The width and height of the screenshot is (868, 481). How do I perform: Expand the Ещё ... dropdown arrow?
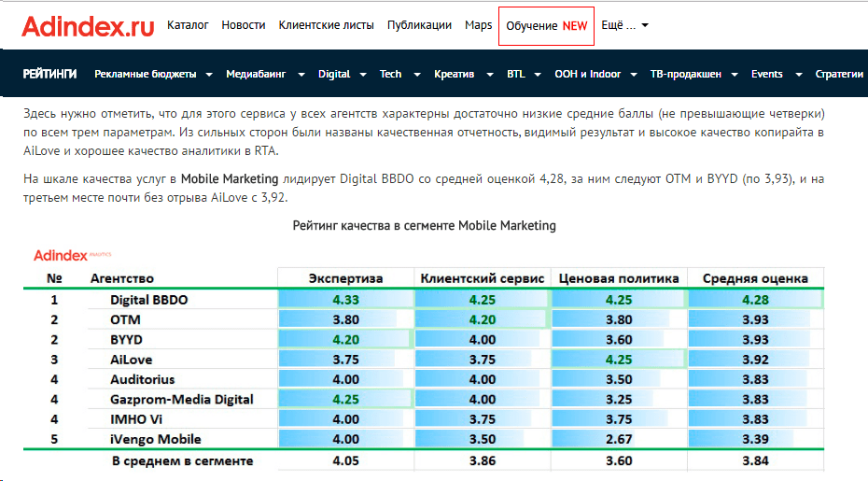click(645, 25)
